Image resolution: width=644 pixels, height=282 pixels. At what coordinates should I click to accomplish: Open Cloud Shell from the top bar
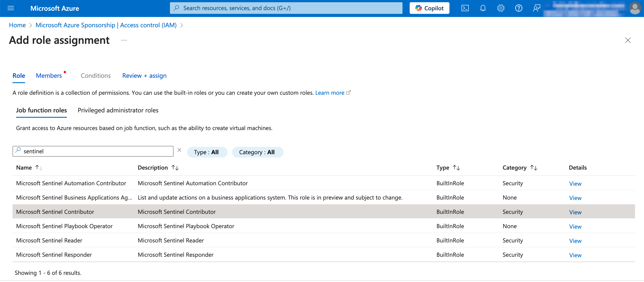[465, 8]
